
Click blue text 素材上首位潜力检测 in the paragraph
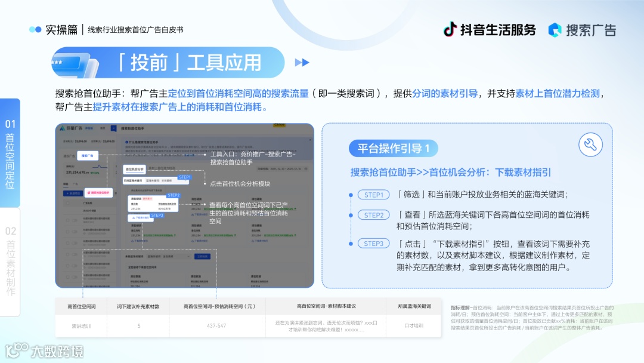(558, 93)
